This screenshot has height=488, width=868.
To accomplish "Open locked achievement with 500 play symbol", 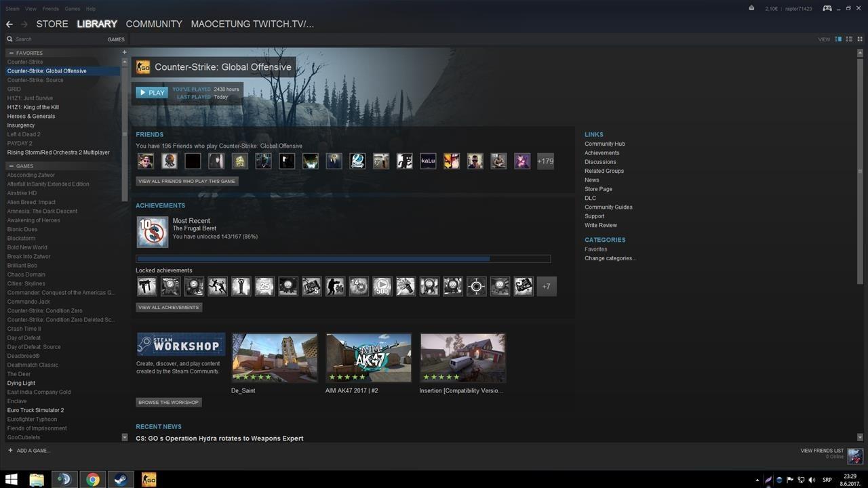I will coord(382,287).
